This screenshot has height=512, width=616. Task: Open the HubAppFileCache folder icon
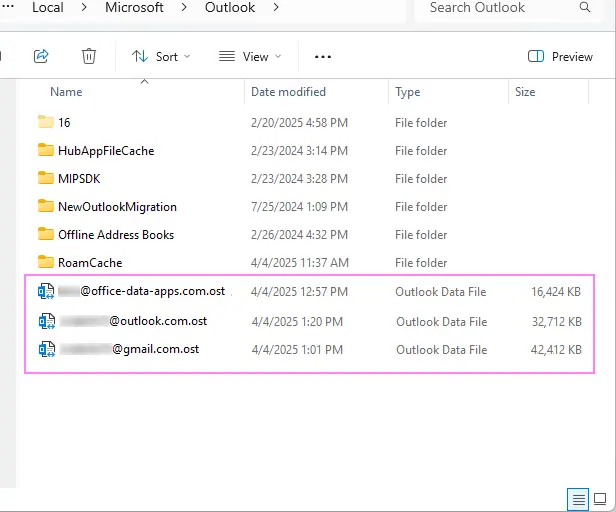[46, 151]
